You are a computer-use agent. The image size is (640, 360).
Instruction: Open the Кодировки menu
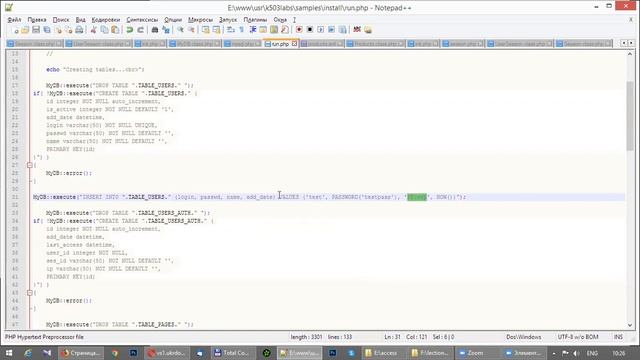(106, 20)
